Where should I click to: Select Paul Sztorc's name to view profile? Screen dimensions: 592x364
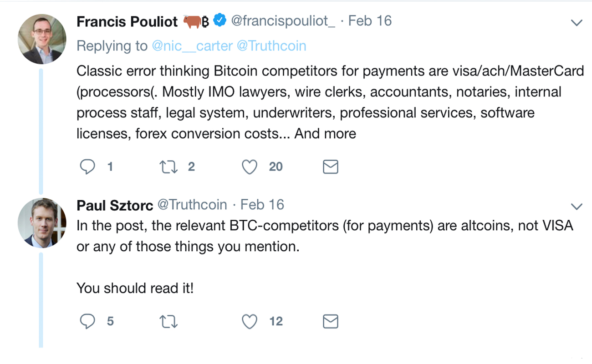tap(114, 205)
